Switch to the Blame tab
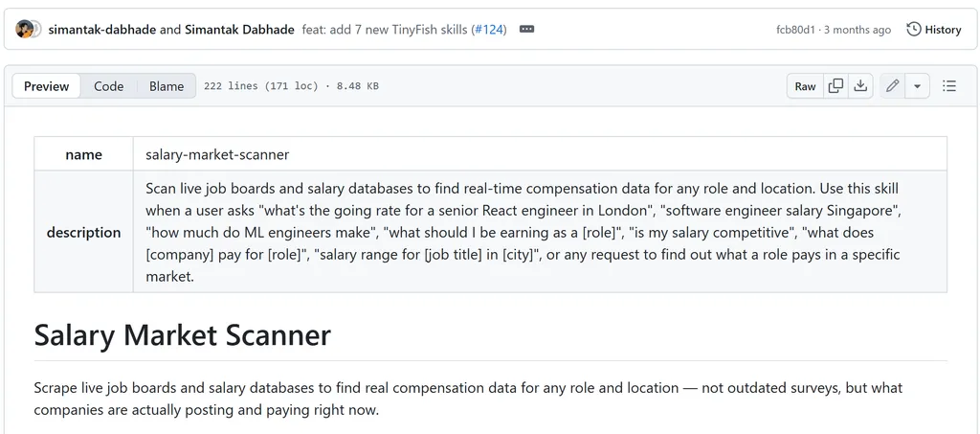Image resolution: width=980 pixels, height=434 pixels. point(167,86)
